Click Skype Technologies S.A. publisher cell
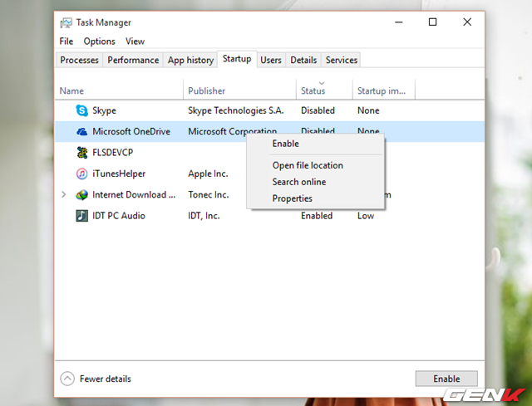This screenshot has height=406, width=532. coord(236,110)
